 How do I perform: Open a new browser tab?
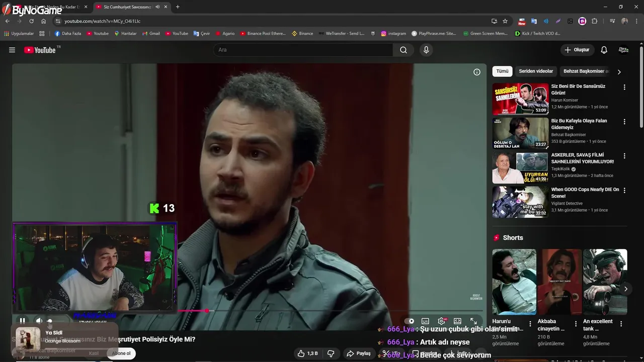coord(178,7)
